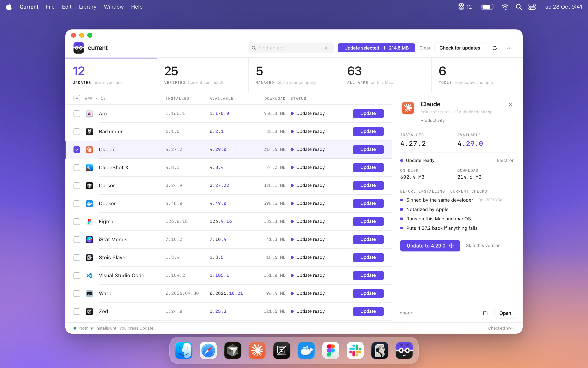Check the Warp row checkbox
The image size is (588, 368).
(77, 294)
